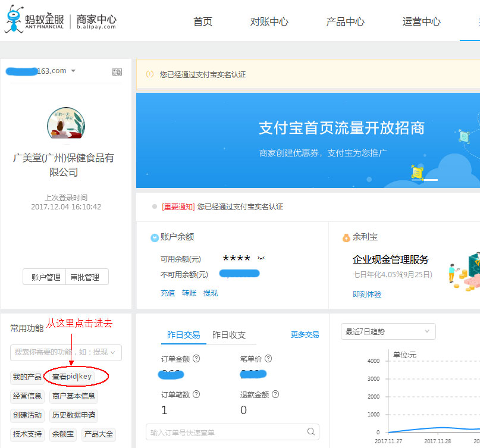Show hidden balance with the eye icon
This screenshot has width=480, height=448.
point(261,258)
